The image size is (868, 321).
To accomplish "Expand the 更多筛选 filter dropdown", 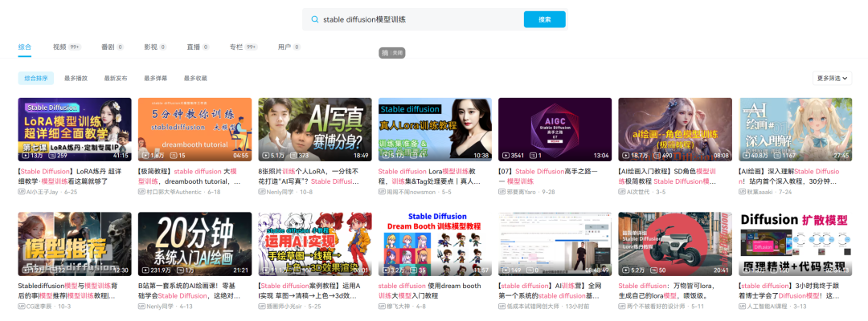I will coord(832,79).
